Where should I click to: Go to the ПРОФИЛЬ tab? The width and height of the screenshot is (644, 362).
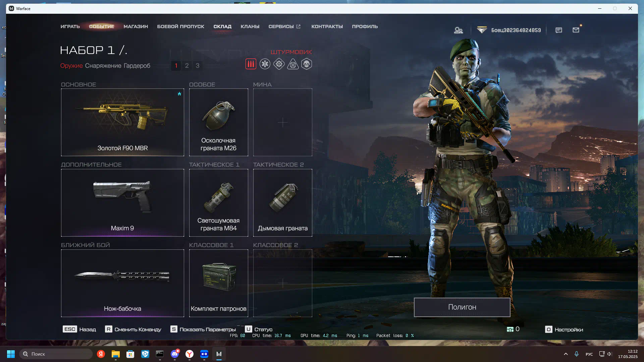(x=365, y=26)
